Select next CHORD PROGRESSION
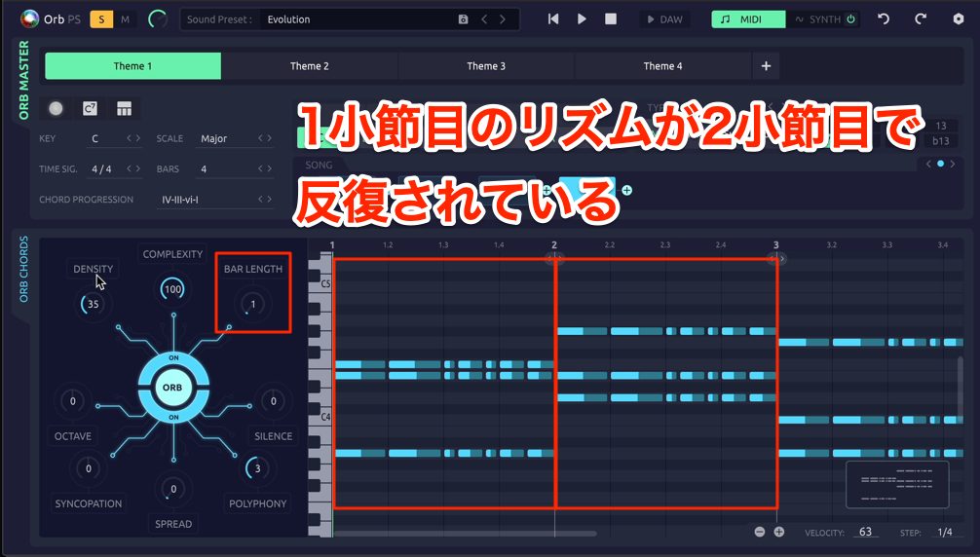The width and height of the screenshot is (980, 557). [270, 200]
